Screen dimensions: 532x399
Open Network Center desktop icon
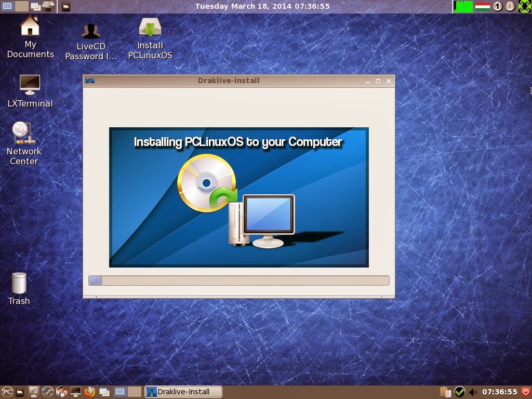tap(24, 143)
